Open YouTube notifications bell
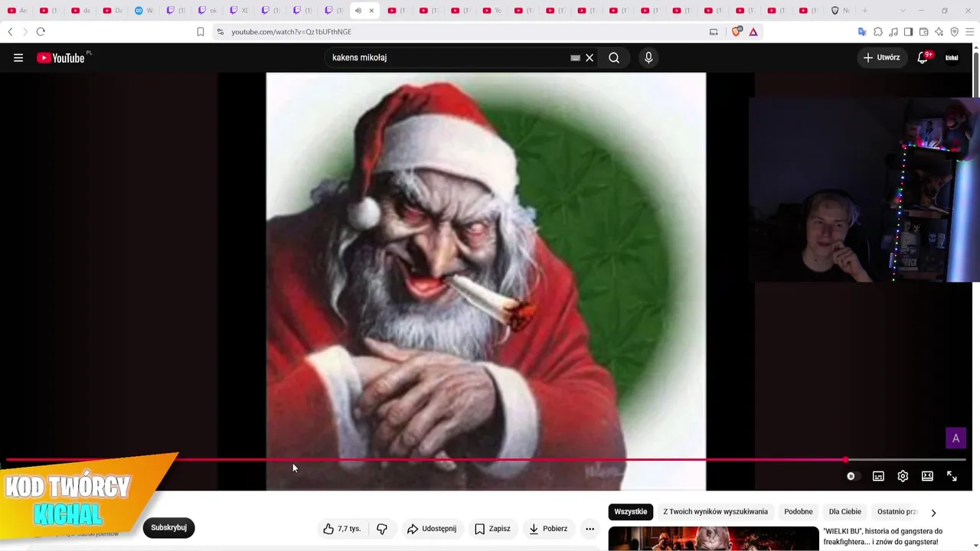 [x=923, y=57]
